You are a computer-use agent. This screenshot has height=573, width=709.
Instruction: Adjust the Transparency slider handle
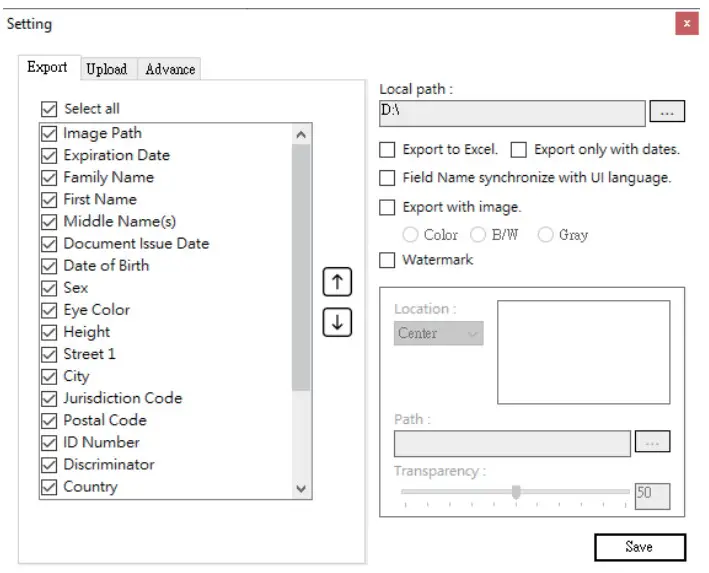tap(516, 491)
